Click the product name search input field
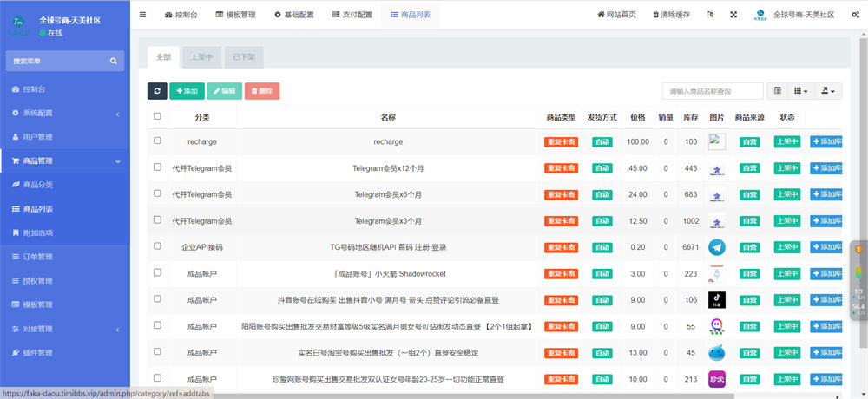This screenshot has height=399, width=868. coord(712,91)
